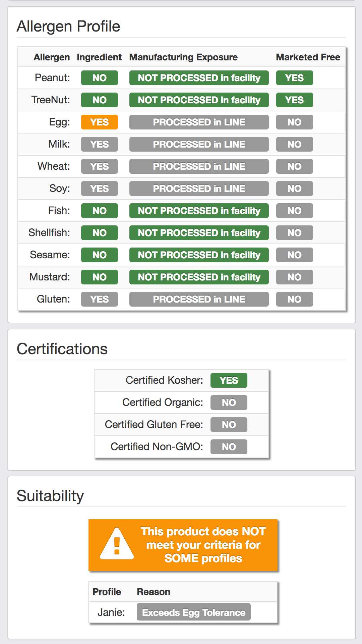This screenshot has height=644, width=362.
Task: Click Fish ingredient NO badge
Action: coord(100,211)
